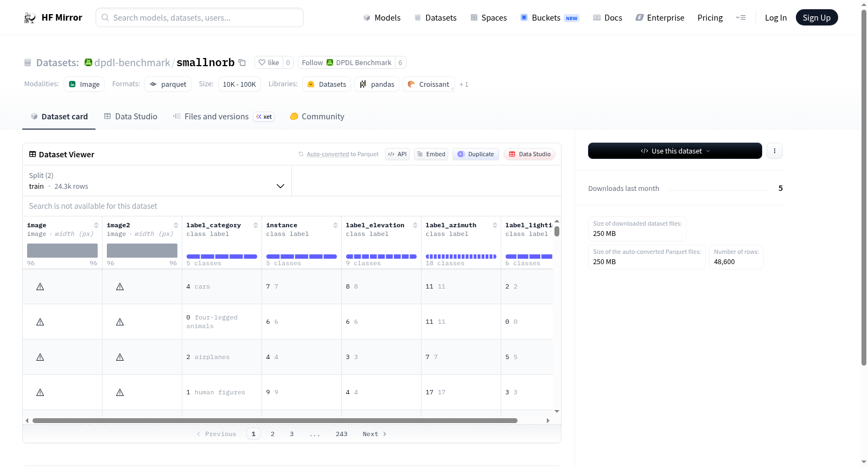Click the heart like button

coord(269,62)
